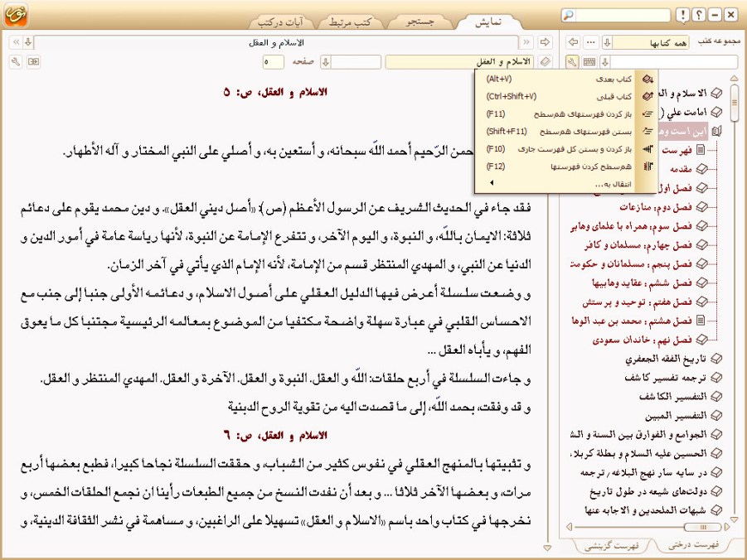The width and height of the screenshot is (747, 560).
Task: Click the book icon of تاريخ الفقه الجعفري
Action: tap(715, 359)
